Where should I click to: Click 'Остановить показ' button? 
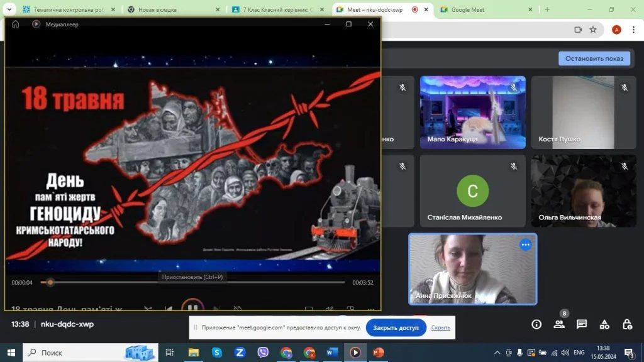tap(594, 58)
